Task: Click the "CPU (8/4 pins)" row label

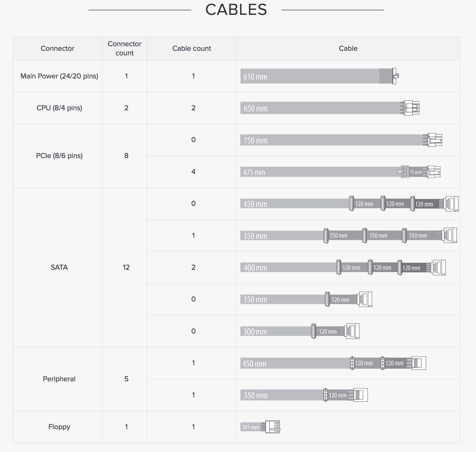Action: [59, 108]
